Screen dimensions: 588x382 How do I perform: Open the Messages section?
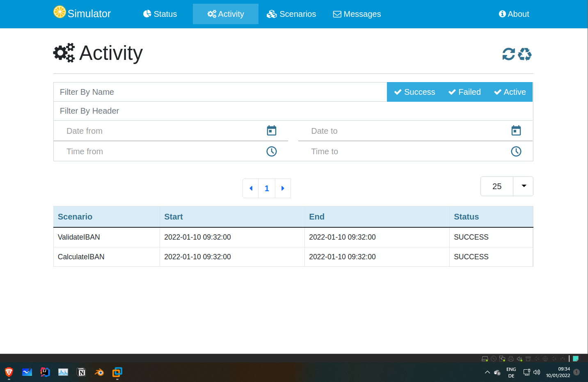(357, 14)
